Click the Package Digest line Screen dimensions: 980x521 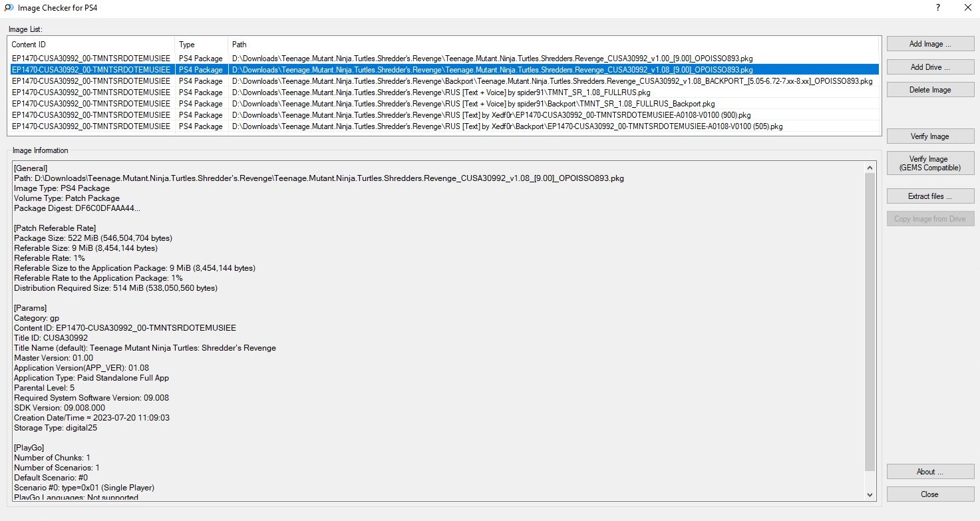tap(77, 208)
